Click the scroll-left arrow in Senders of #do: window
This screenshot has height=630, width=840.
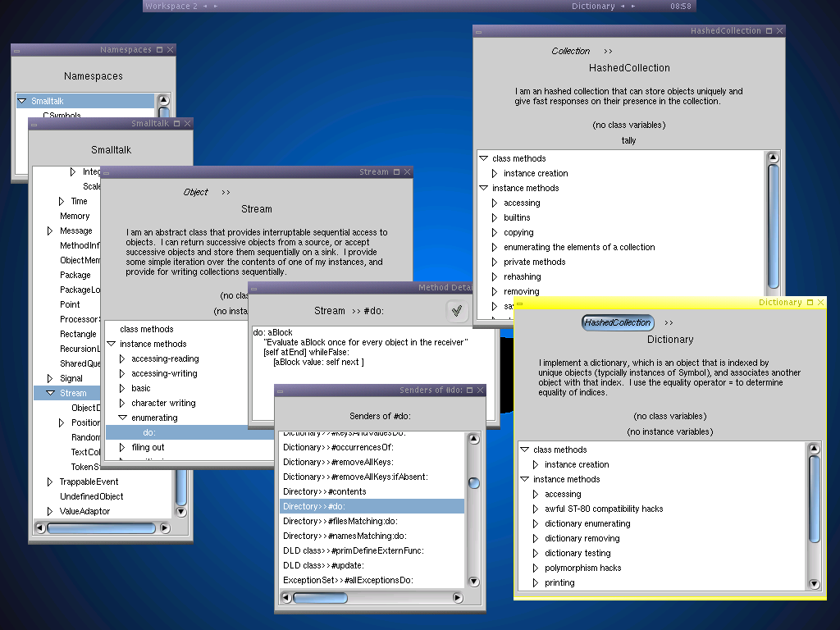(x=286, y=597)
